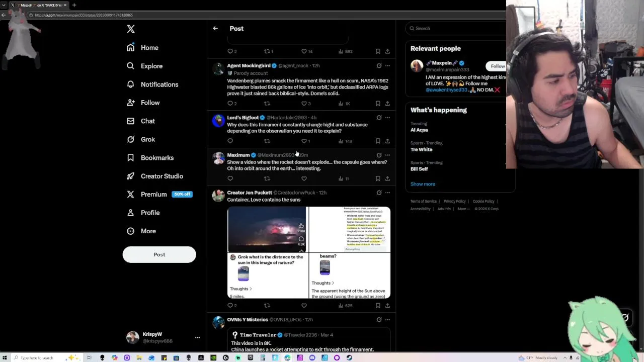Focus the Search field
The height and width of the screenshot is (362, 644).
[x=455, y=29]
